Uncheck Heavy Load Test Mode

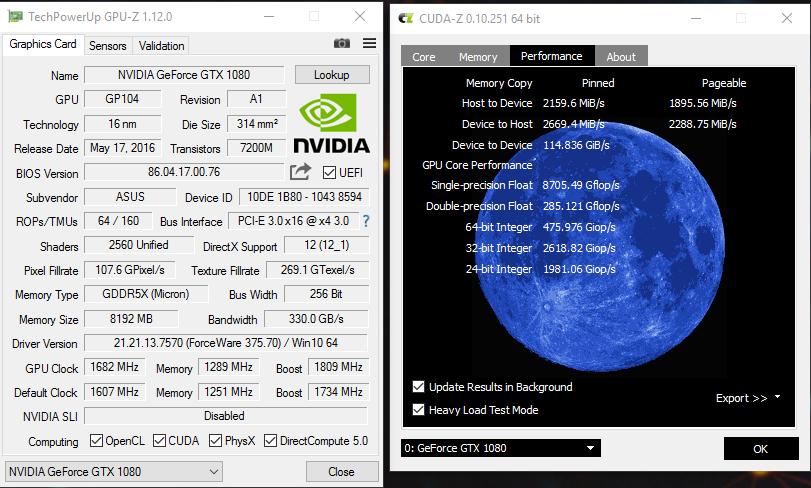click(418, 410)
